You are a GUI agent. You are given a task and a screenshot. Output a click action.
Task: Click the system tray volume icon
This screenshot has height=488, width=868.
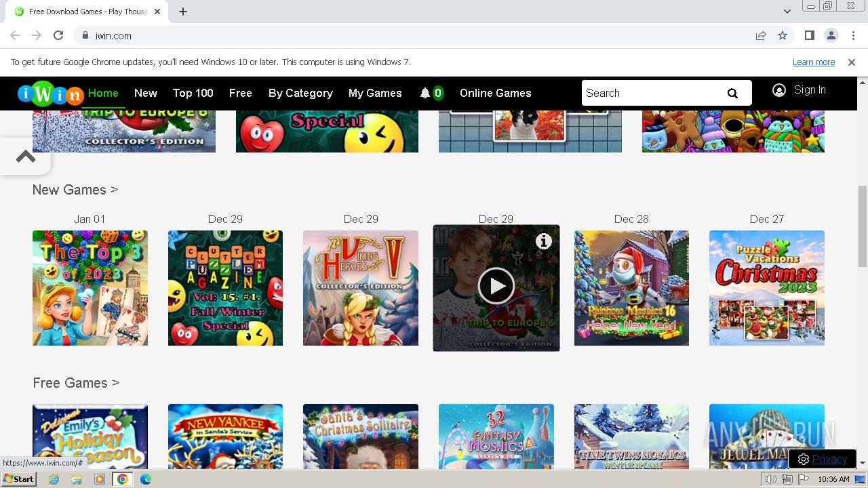770,479
